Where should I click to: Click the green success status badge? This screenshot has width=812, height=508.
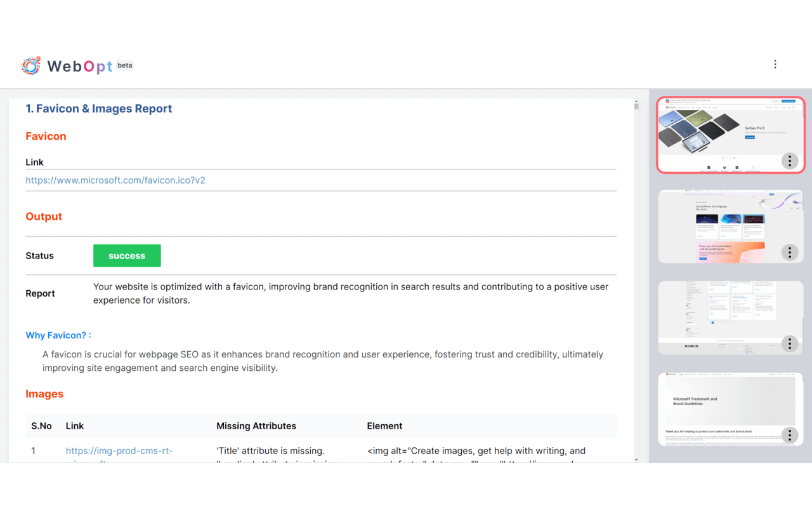point(127,255)
